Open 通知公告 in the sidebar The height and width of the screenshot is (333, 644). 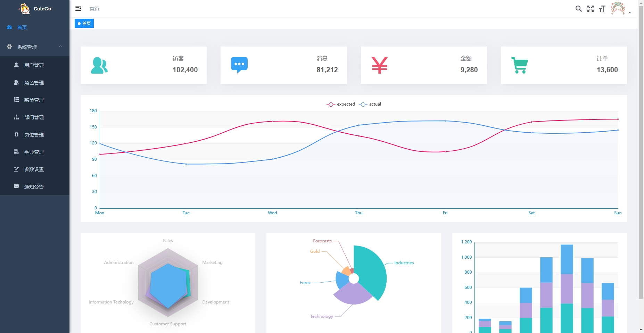click(x=35, y=186)
